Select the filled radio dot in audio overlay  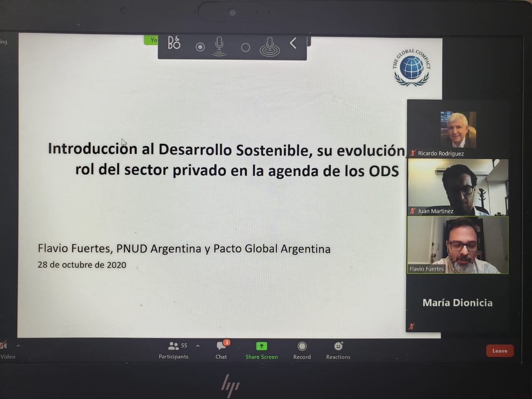pos(200,47)
